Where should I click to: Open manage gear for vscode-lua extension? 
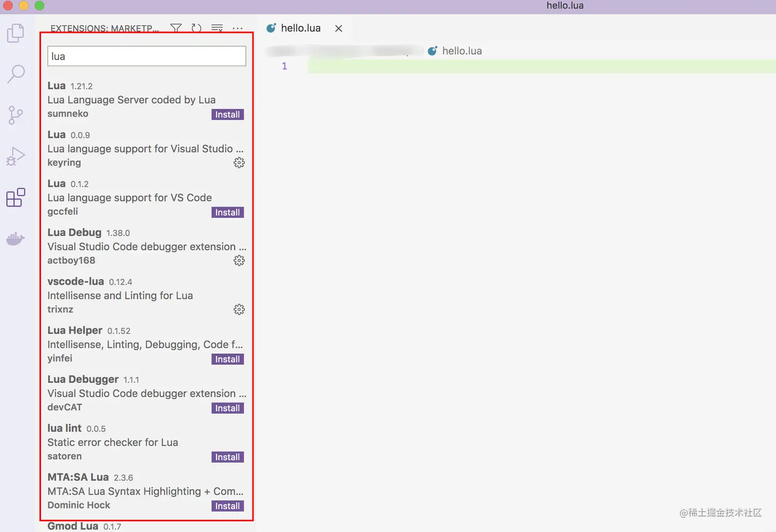click(x=239, y=309)
